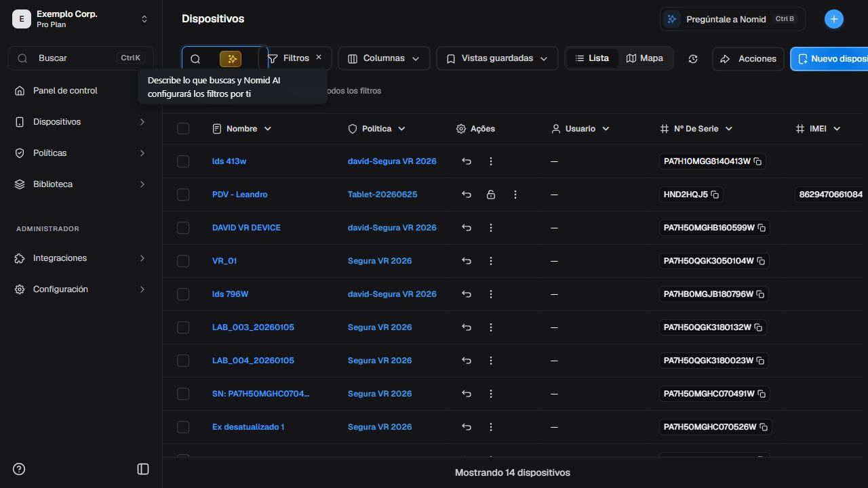Click return arrow for LAB_003_20260105
The image size is (868, 488).
[x=467, y=327]
